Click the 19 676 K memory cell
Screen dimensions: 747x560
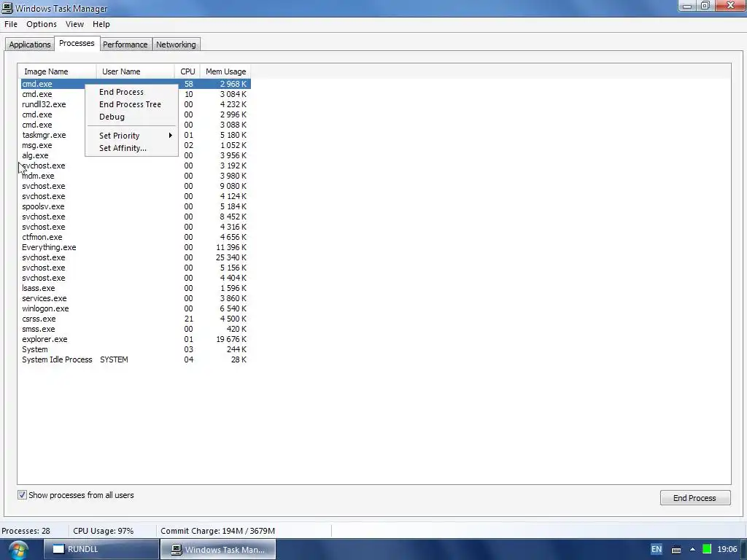click(231, 340)
